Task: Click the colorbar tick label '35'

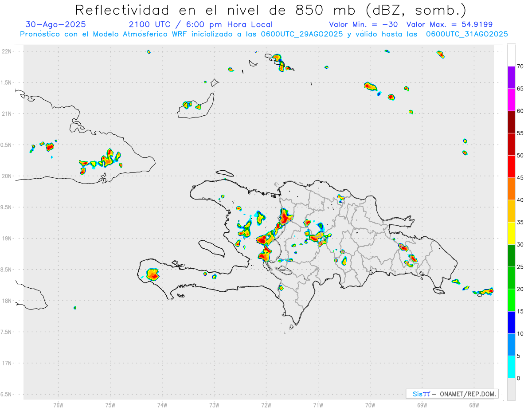Action: 520,222
